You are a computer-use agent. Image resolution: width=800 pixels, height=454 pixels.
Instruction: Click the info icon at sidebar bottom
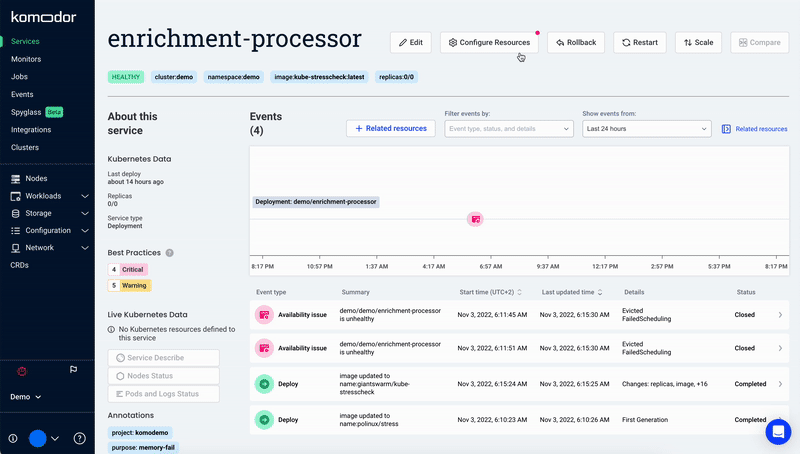point(13,438)
